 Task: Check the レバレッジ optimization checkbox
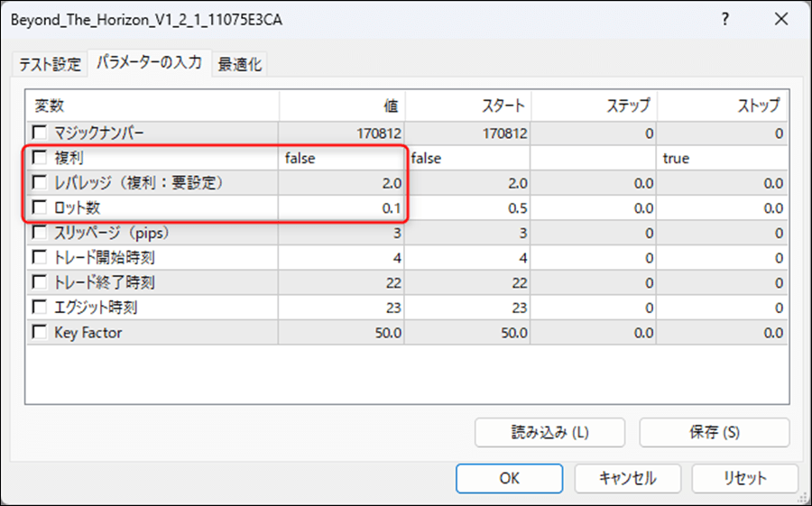click(40, 183)
